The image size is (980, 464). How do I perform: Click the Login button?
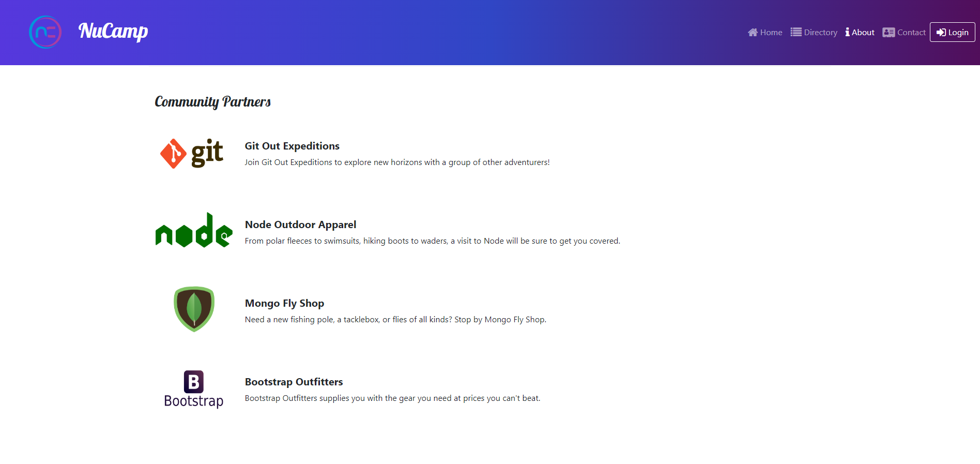pyautogui.click(x=953, y=32)
